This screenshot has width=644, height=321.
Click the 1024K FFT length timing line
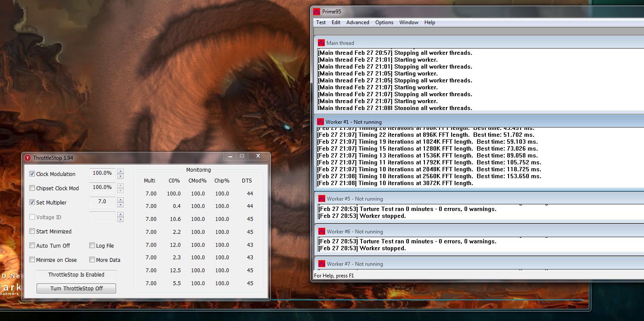427,142
